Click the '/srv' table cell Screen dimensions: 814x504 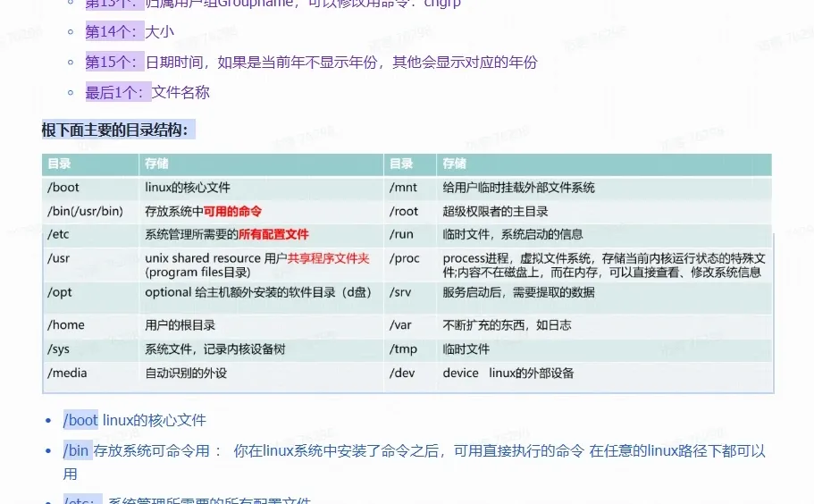(x=410, y=298)
